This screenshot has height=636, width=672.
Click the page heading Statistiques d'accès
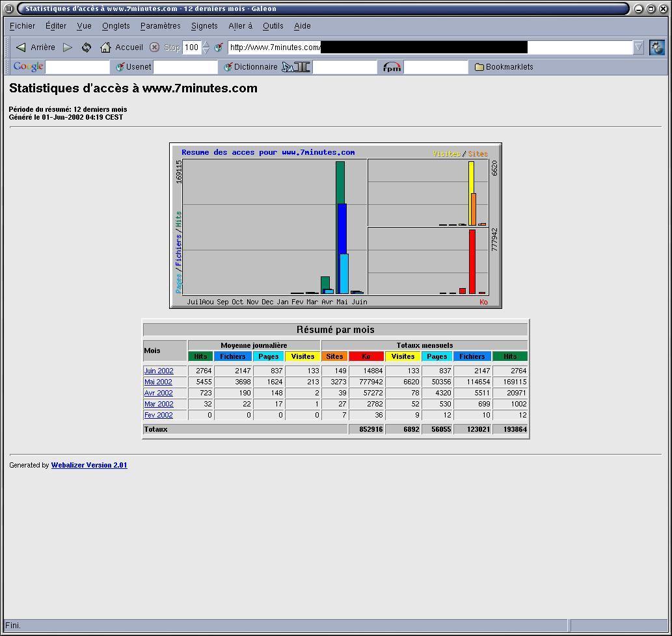pos(133,88)
